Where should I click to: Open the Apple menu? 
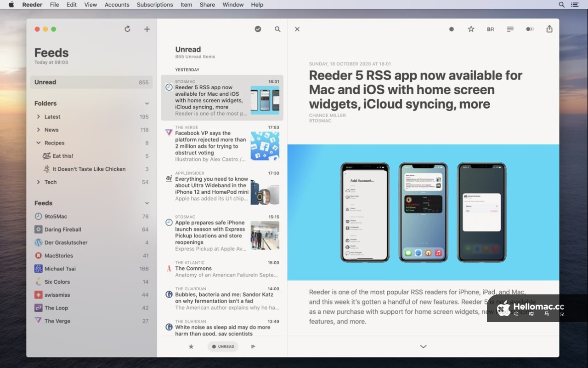[11, 5]
